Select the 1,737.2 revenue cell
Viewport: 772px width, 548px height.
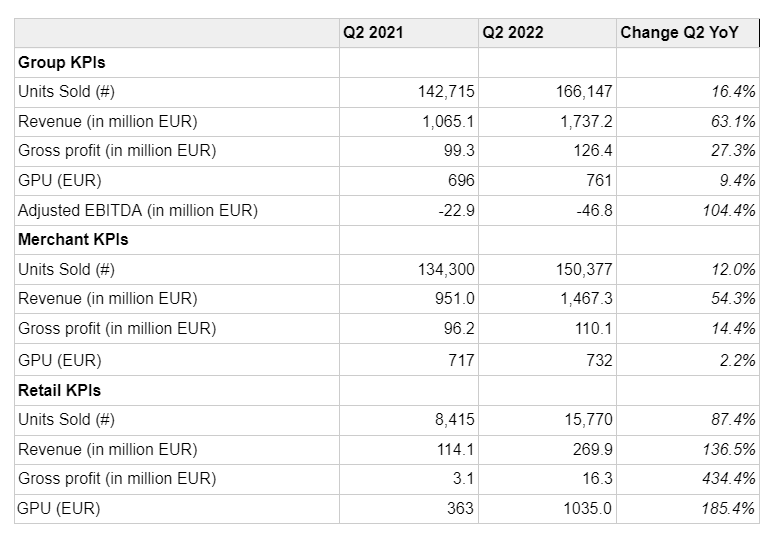(x=587, y=122)
